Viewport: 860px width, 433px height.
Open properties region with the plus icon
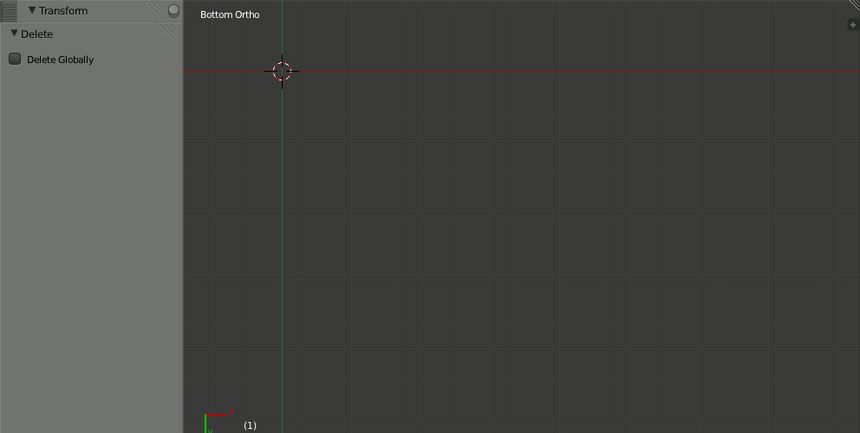pos(852,25)
